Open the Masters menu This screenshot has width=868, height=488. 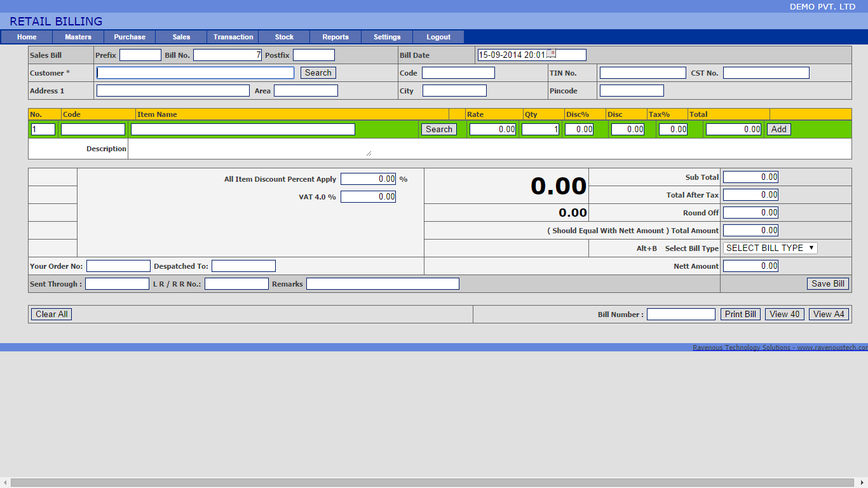[78, 37]
